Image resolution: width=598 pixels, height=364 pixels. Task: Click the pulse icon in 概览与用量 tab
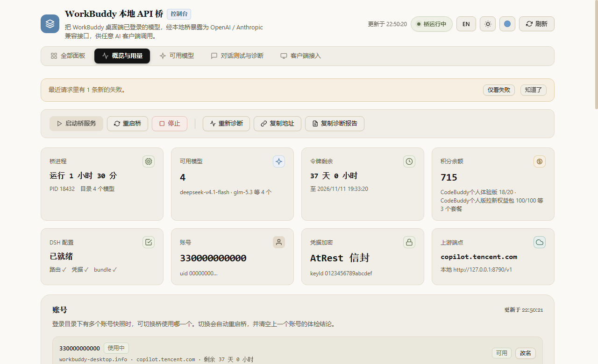tap(105, 56)
